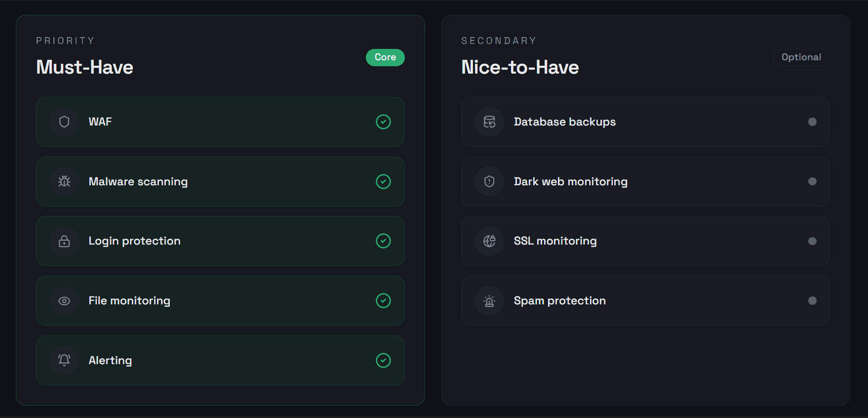Click the Must-Have heading
868x418 pixels.
coord(85,67)
